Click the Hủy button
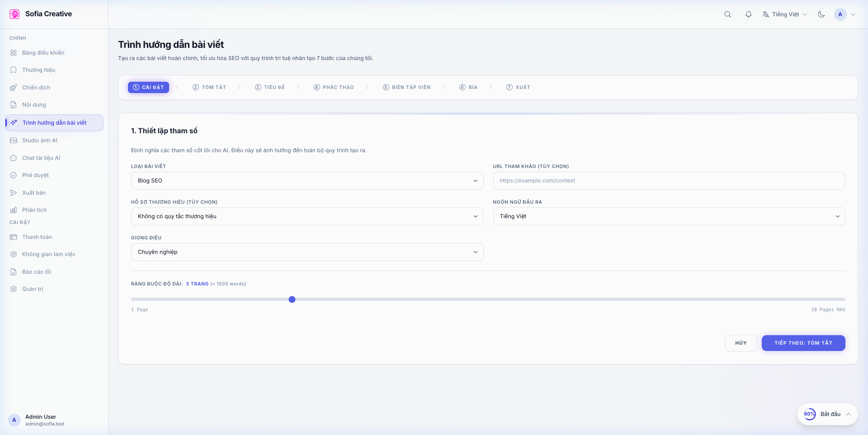 click(741, 343)
